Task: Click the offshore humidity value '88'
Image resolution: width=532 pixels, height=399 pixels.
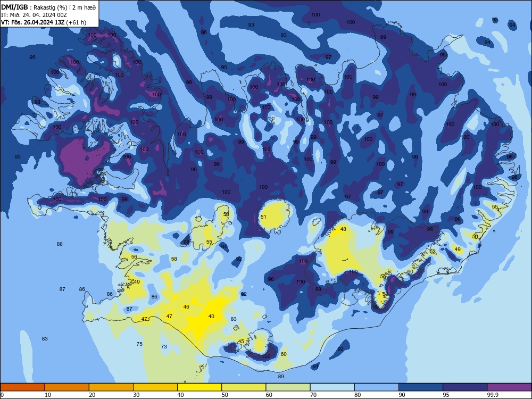Action: [x=60, y=244]
